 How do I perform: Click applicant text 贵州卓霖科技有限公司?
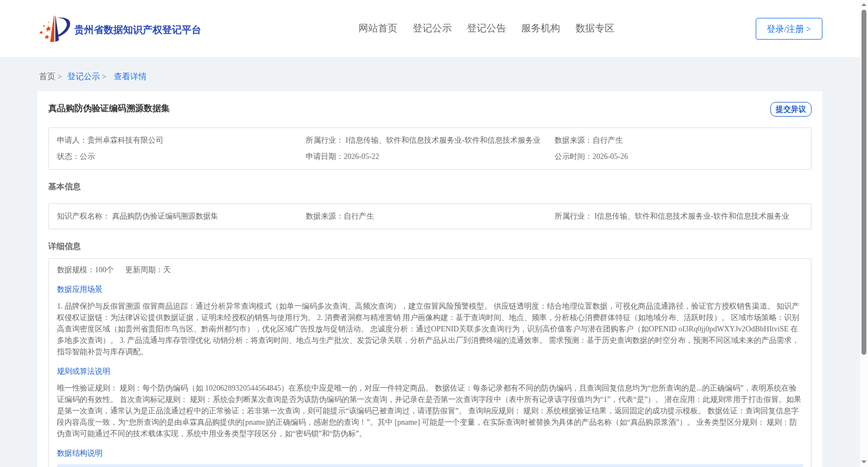point(125,140)
